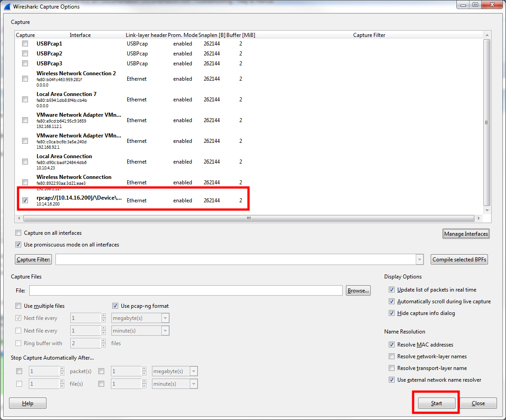
Task: Click the Wireshark fin icon in title bar
Action: (x=7, y=6)
